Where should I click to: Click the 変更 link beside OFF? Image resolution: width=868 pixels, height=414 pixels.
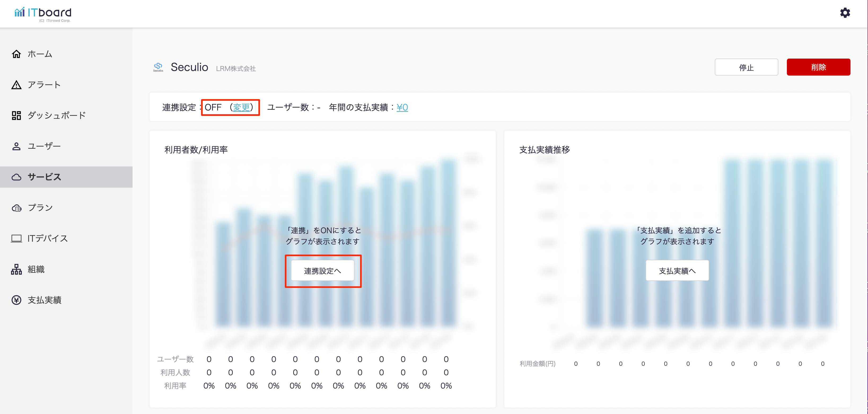coord(241,107)
